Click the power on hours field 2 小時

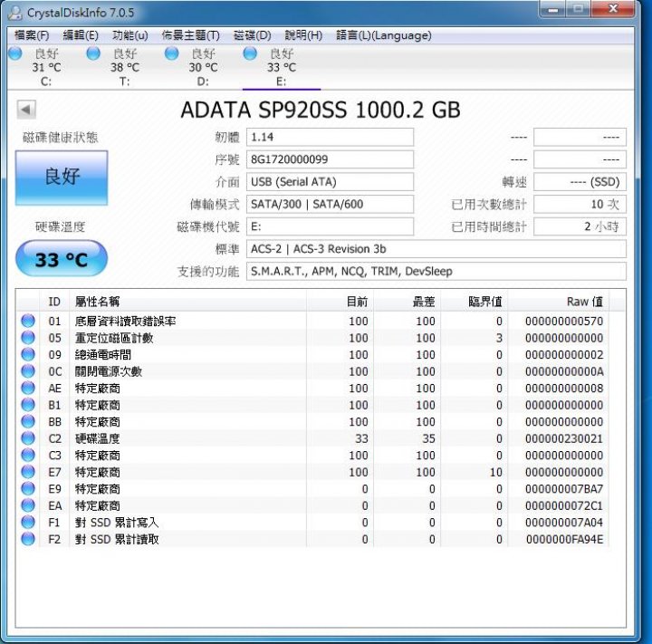580,226
